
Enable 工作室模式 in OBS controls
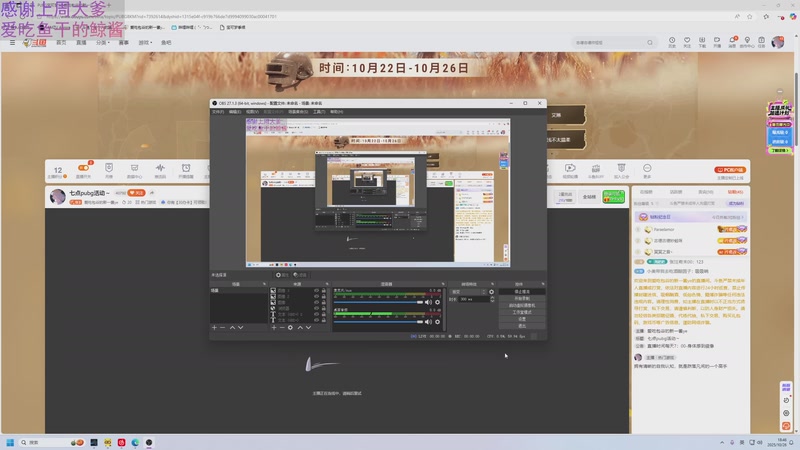click(522, 312)
